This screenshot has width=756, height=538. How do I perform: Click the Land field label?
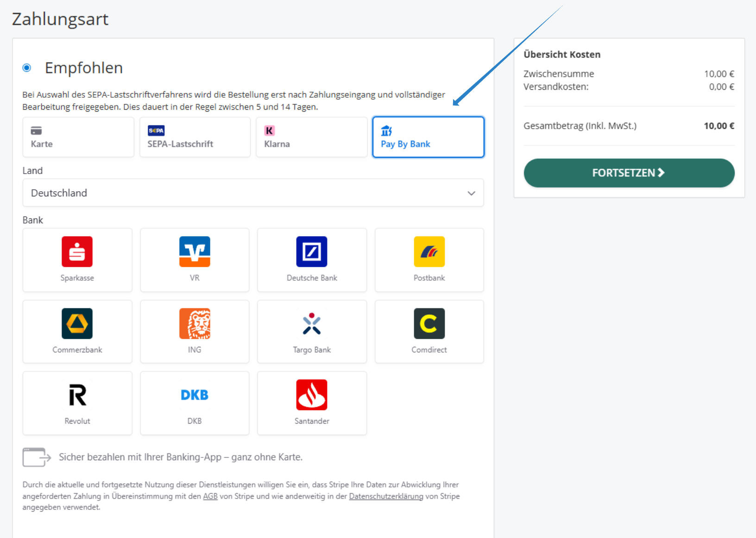[32, 171]
